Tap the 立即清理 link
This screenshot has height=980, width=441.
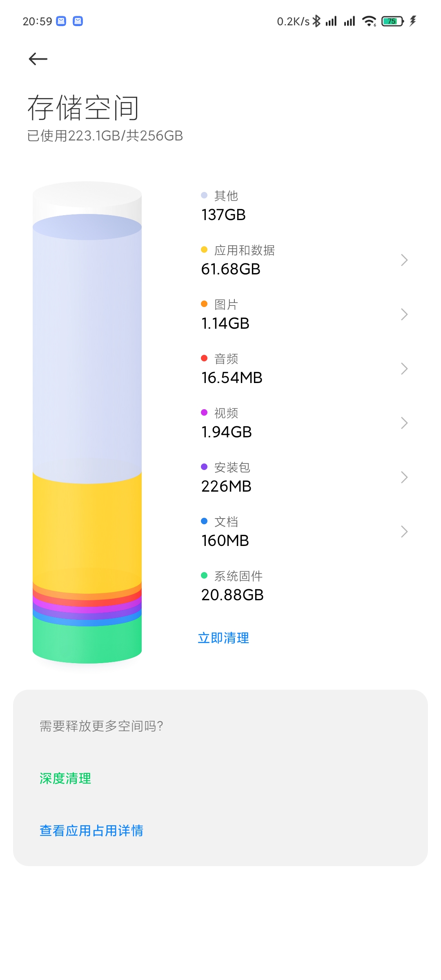tap(223, 638)
